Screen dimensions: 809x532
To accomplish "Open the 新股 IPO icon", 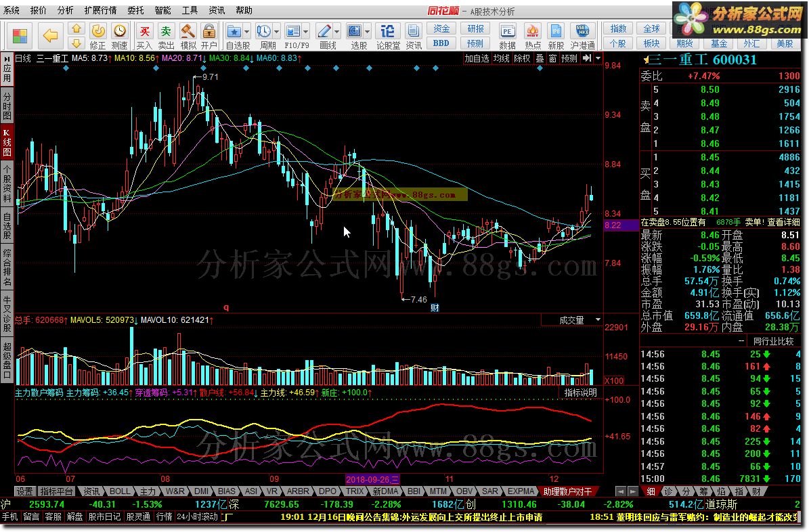I will 556,37.
